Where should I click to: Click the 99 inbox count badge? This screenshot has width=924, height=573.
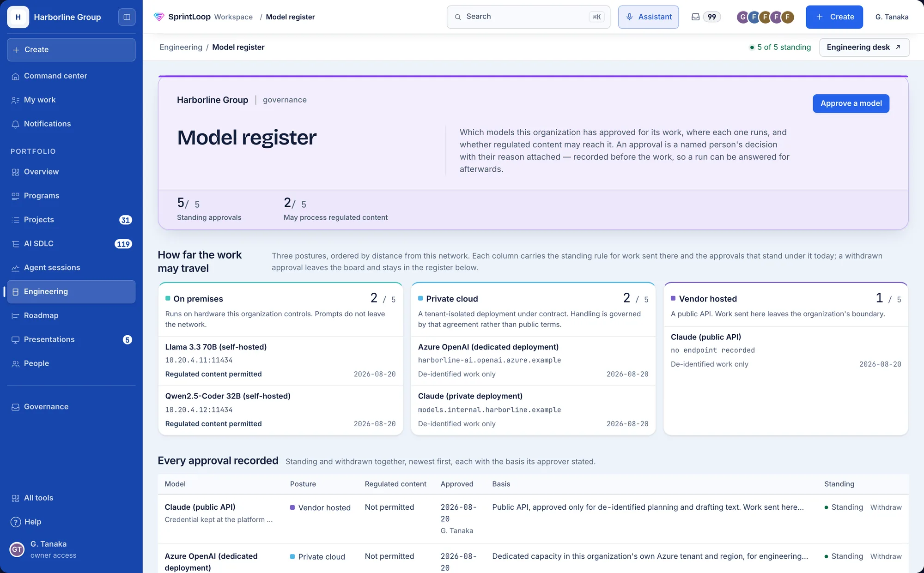tap(711, 17)
